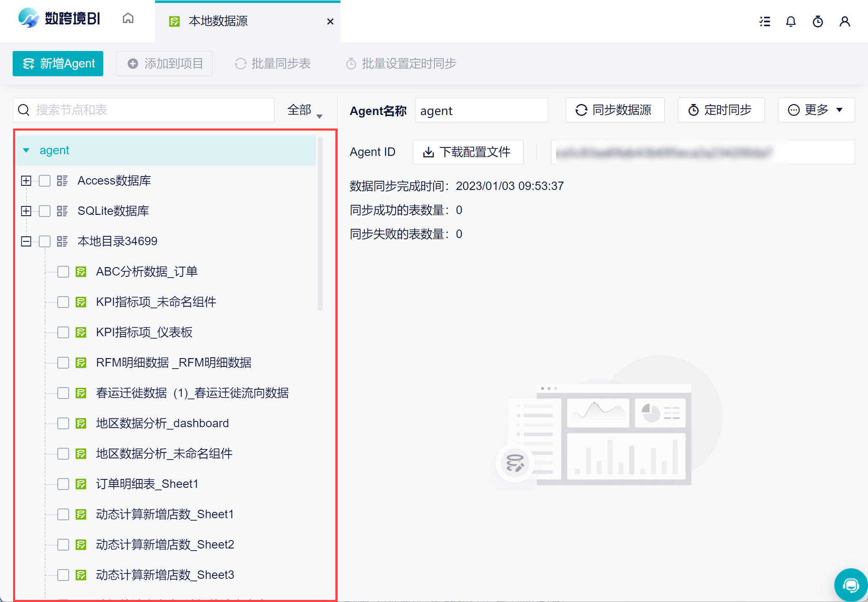Click the Agent名称 input field

[481, 111]
